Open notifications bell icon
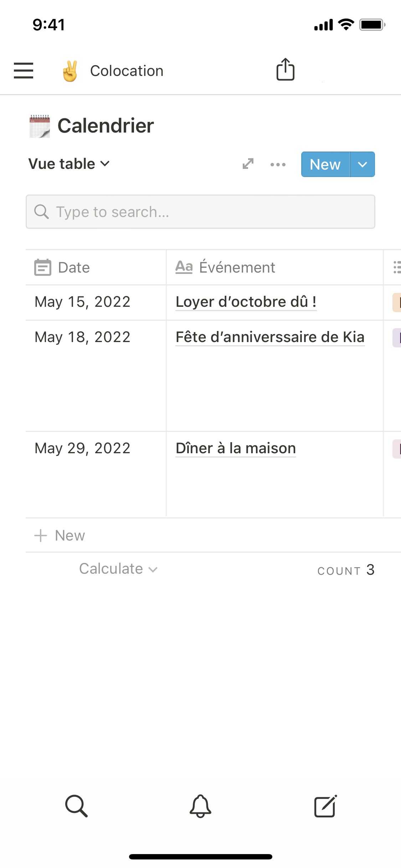 tap(200, 806)
